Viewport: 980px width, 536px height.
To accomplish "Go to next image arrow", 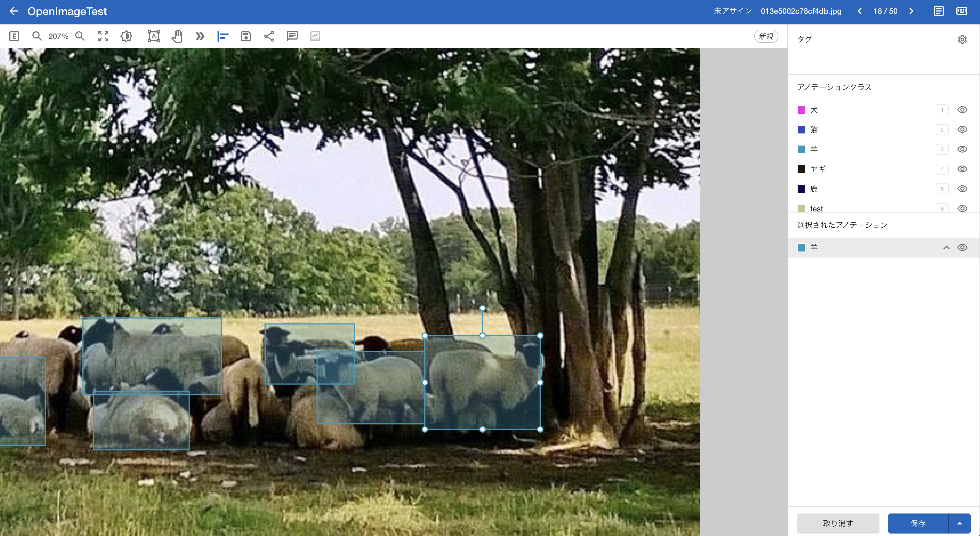I will pos(911,11).
